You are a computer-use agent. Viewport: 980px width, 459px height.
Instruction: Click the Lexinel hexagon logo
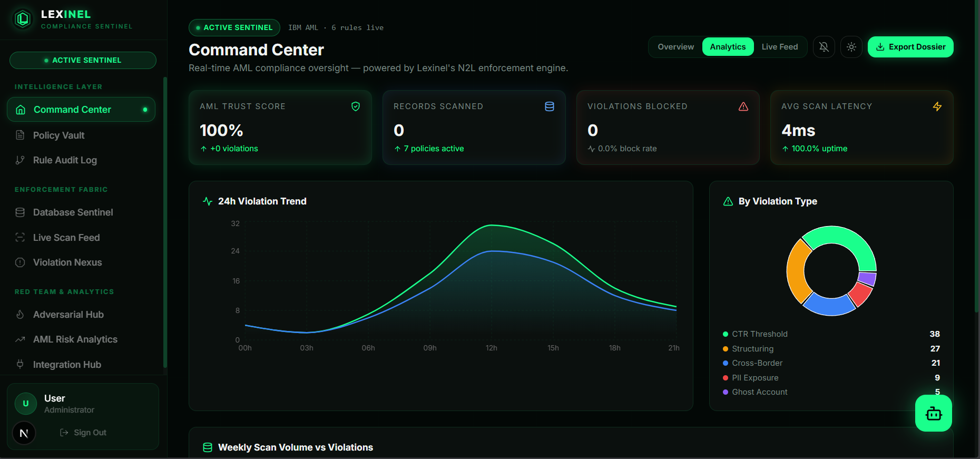[23, 19]
